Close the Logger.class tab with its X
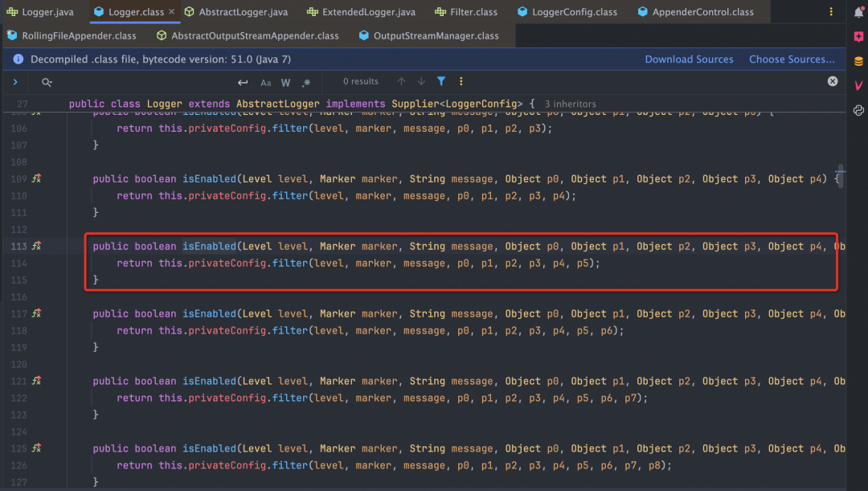The height and width of the screenshot is (491, 868). coord(172,11)
